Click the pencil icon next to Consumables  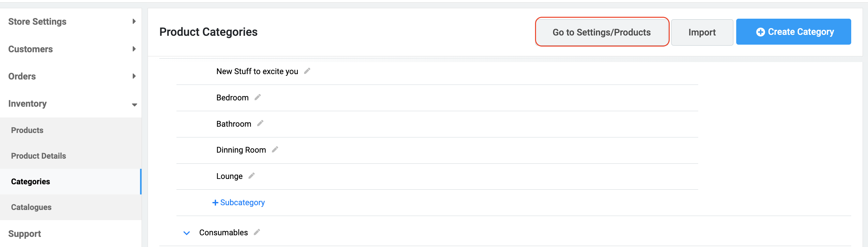pyautogui.click(x=257, y=232)
